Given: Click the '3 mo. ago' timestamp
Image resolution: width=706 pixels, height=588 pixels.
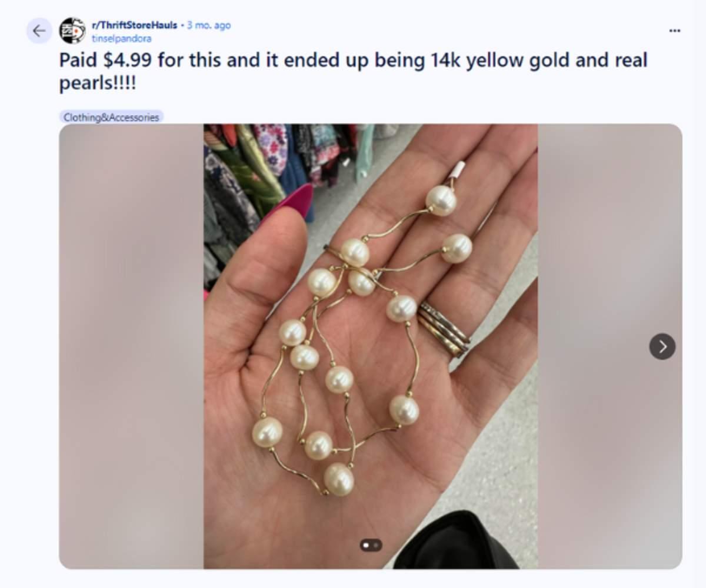Looking at the screenshot, I should click(209, 25).
